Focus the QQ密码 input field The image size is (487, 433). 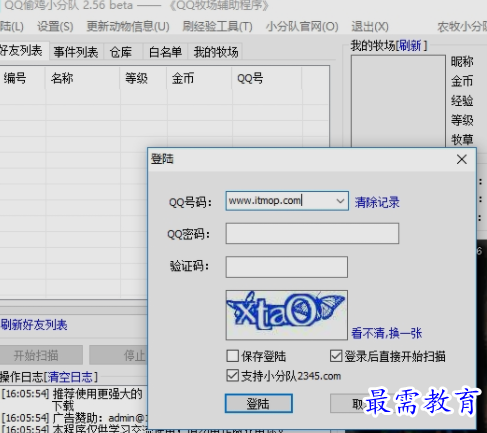(x=312, y=234)
